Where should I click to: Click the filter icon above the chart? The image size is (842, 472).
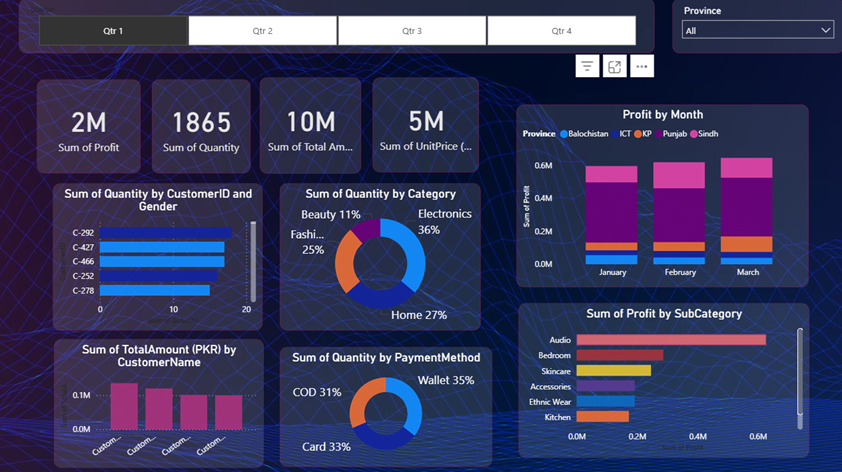click(x=587, y=66)
